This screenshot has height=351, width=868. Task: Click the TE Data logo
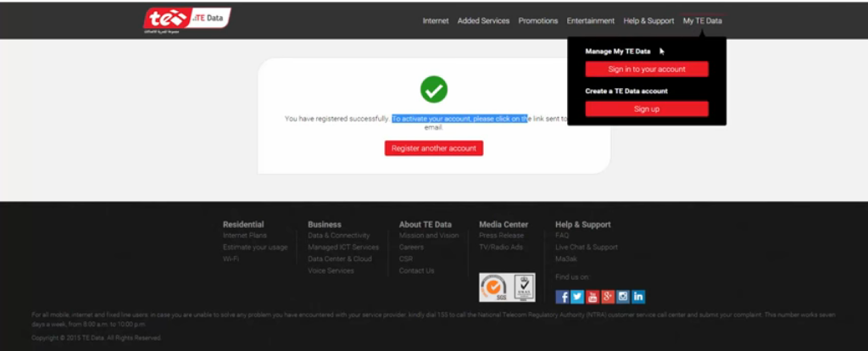187,20
